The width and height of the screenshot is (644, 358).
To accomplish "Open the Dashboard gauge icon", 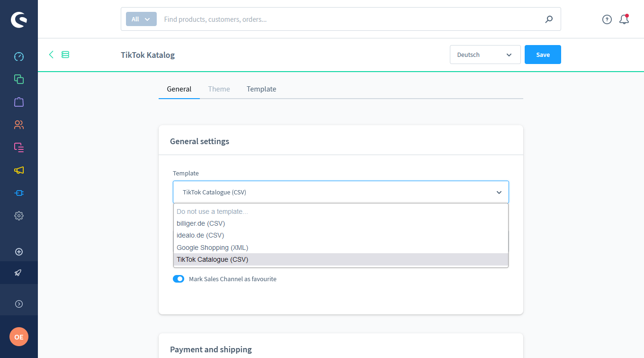I will pos(19,56).
